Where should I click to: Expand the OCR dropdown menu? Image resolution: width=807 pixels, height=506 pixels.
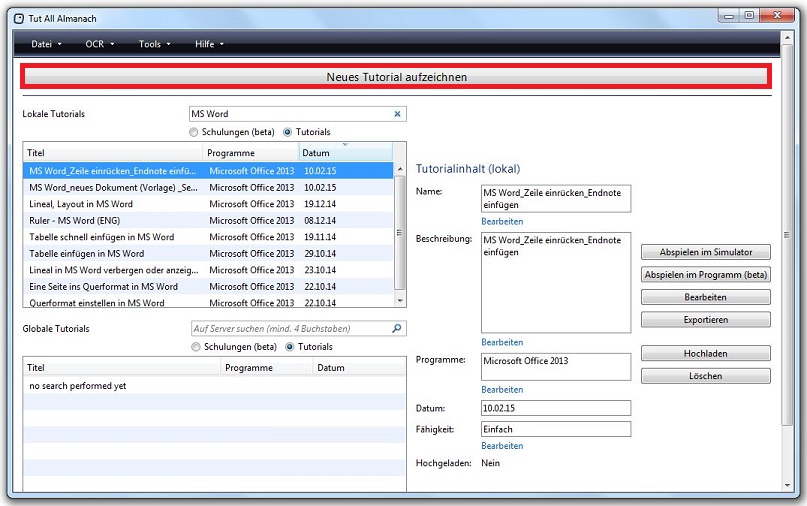[x=99, y=44]
